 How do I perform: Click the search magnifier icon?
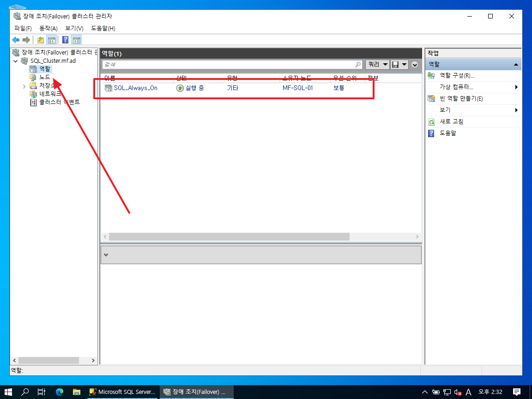(x=358, y=65)
